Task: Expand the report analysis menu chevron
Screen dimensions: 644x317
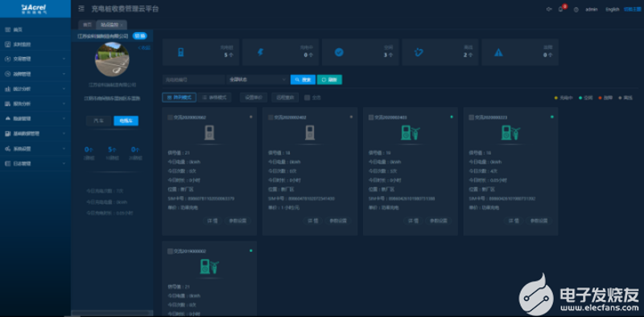Action: 64,104
